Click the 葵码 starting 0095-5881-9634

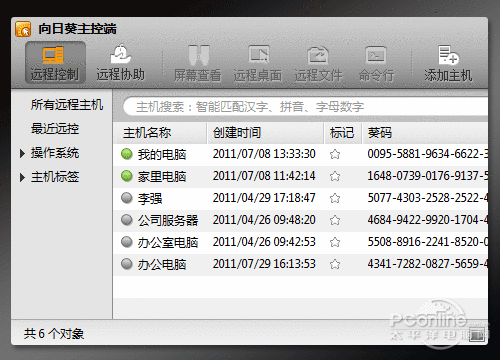pyautogui.click(x=428, y=154)
